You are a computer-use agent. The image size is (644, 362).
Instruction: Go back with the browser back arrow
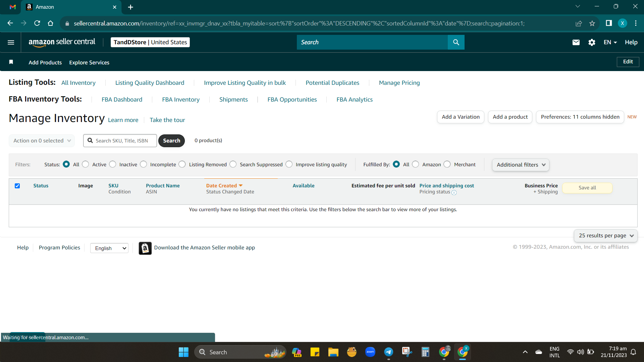pos(10,23)
